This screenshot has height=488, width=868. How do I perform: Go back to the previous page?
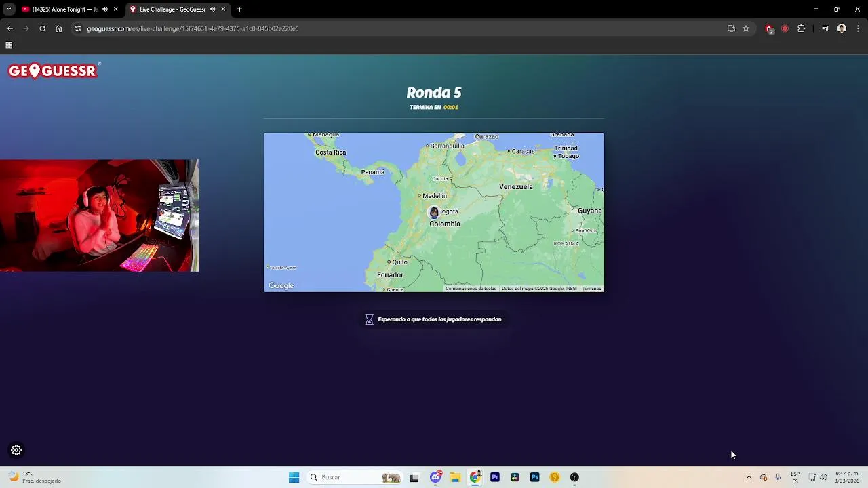(x=9, y=28)
